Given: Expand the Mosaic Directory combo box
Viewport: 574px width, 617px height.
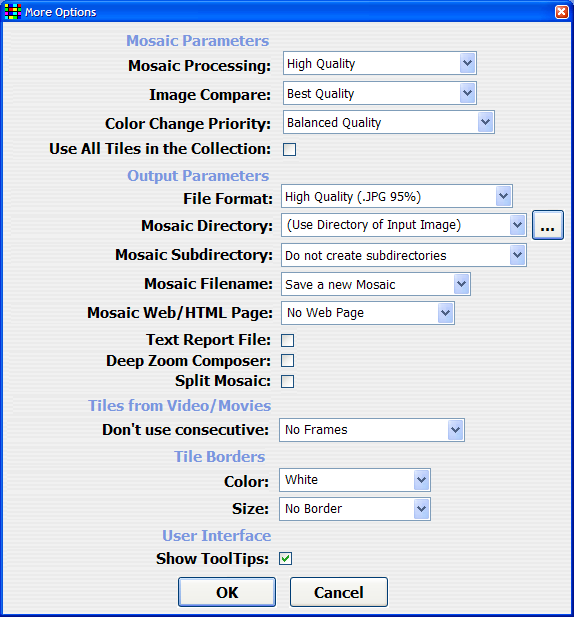Looking at the screenshot, I should [404, 225].
